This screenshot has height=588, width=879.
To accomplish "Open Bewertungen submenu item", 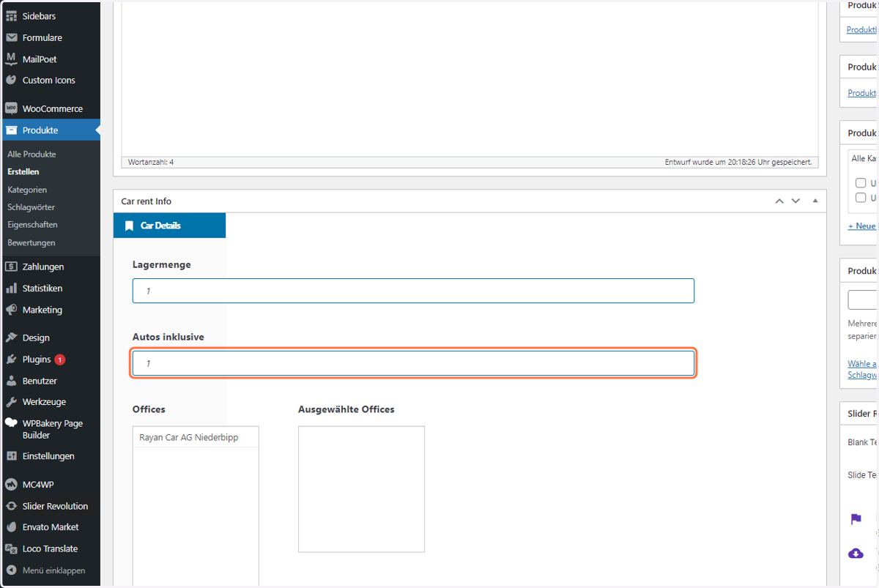I will click(31, 242).
